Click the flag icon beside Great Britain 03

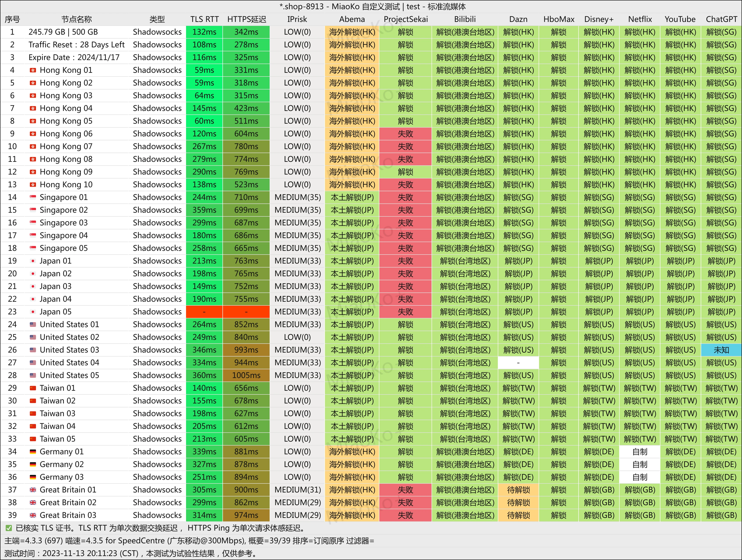tap(33, 515)
